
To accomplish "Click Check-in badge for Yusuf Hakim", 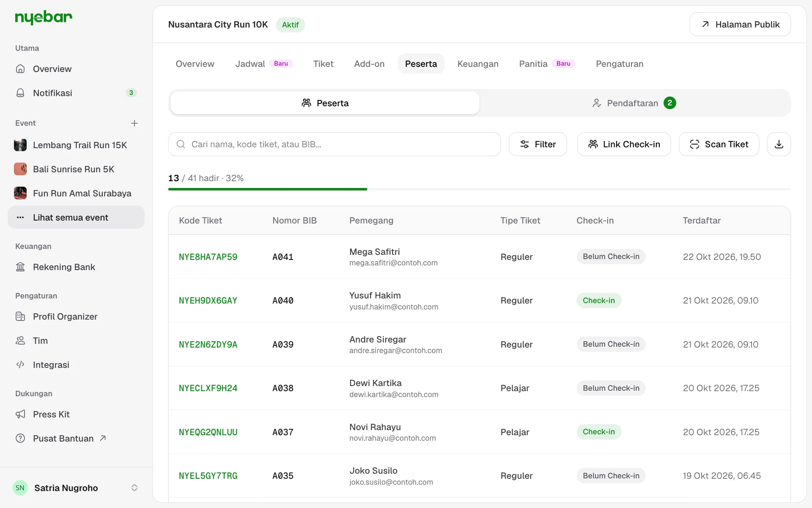I will [x=599, y=301].
